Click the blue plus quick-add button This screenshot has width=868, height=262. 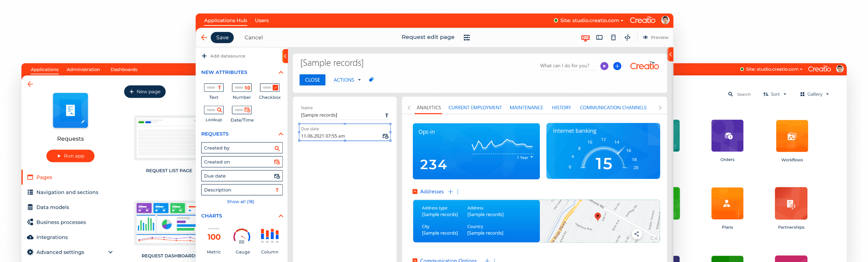click(617, 66)
